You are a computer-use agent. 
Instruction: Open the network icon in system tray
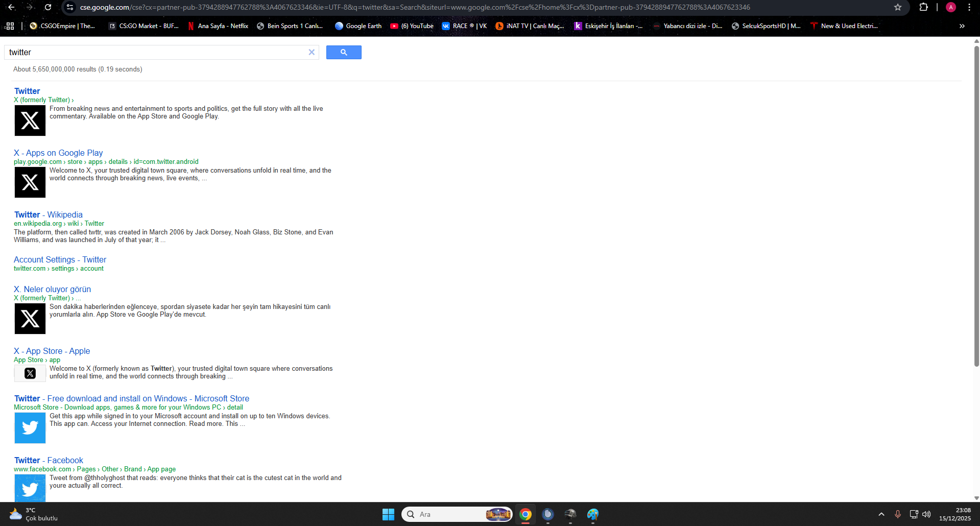click(x=914, y=514)
